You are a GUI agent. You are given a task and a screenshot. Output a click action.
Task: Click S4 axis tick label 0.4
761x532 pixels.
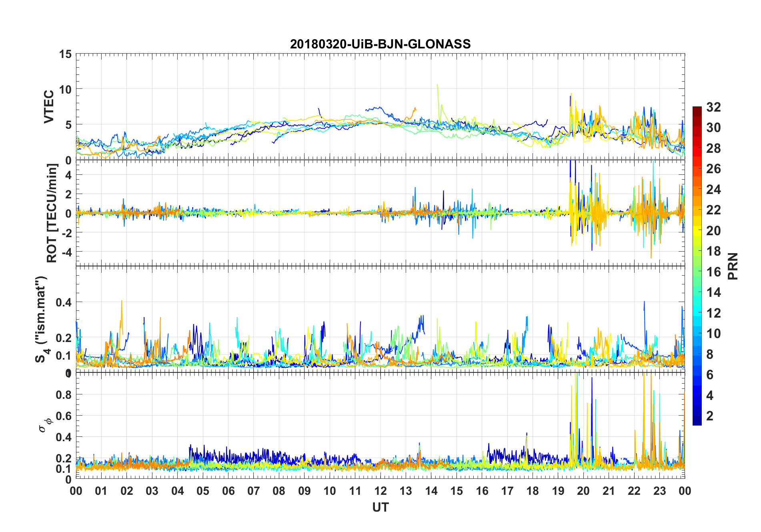click(64, 302)
